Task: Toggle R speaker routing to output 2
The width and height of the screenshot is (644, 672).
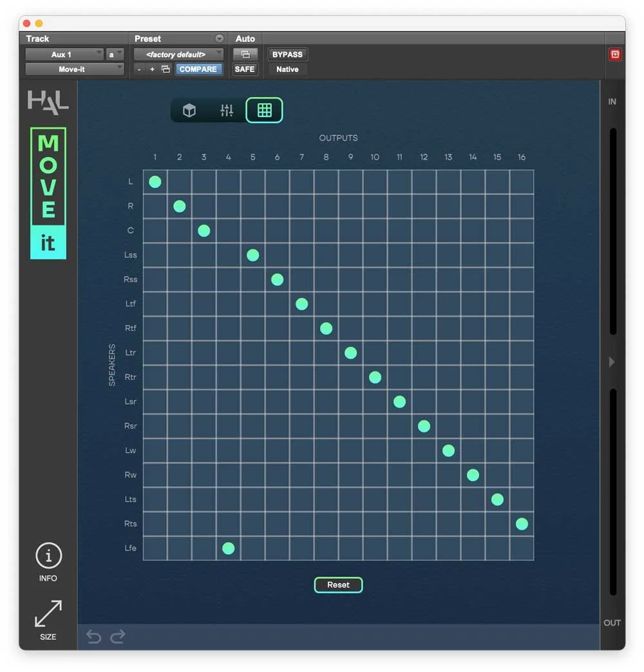Action: pos(180,206)
